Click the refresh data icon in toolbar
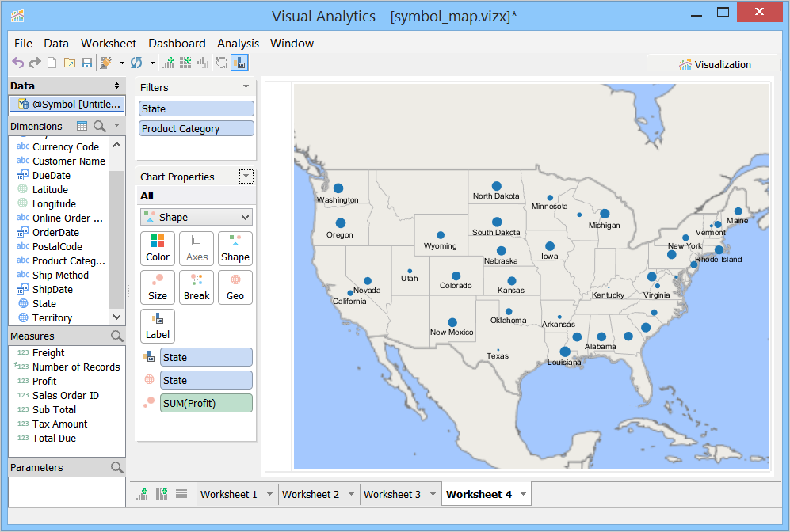The height and width of the screenshot is (532, 790). pyautogui.click(x=136, y=63)
